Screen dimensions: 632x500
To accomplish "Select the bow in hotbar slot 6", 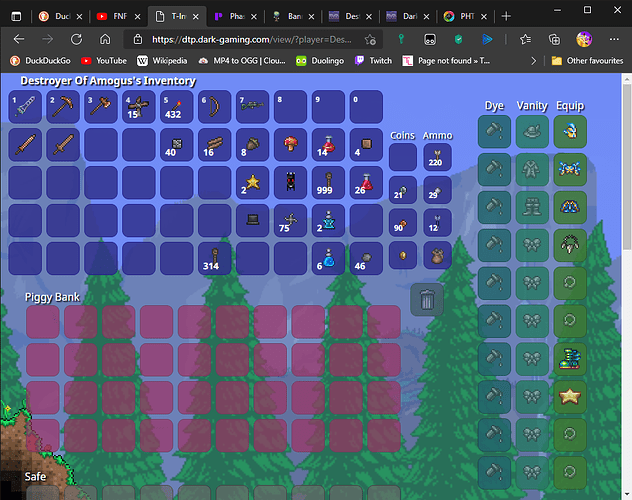I will click(214, 107).
